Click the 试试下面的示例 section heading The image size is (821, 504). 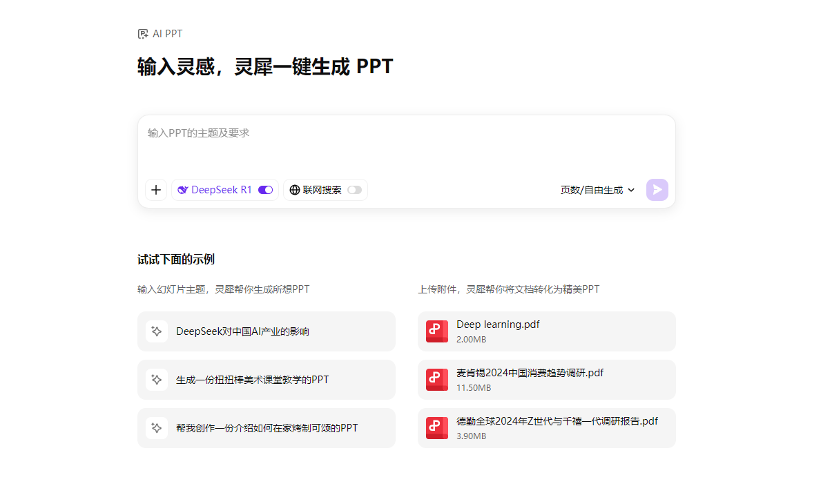coord(176,260)
